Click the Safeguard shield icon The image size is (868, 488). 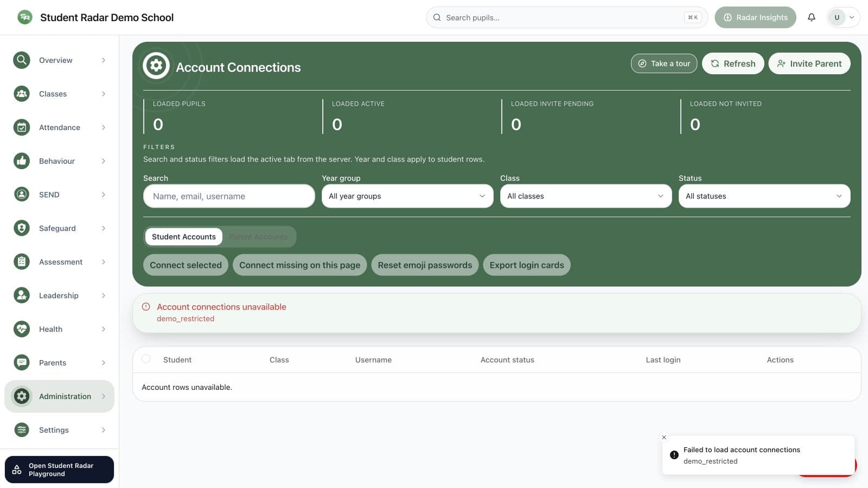coord(22,228)
